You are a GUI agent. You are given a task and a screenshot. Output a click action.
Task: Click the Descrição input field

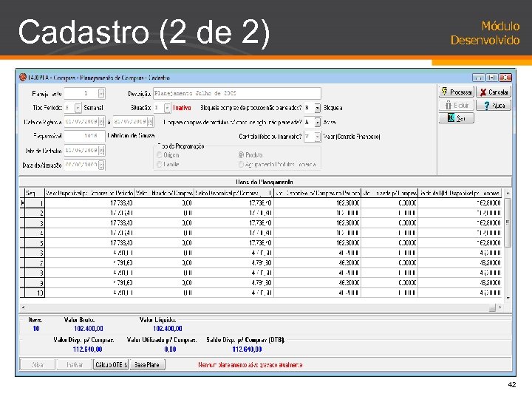(237, 93)
